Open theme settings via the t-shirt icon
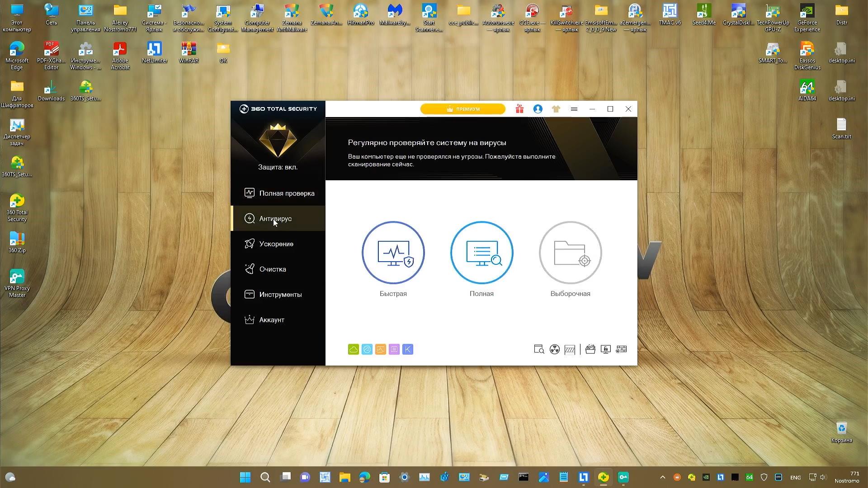The width and height of the screenshot is (868, 488). tap(556, 109)
